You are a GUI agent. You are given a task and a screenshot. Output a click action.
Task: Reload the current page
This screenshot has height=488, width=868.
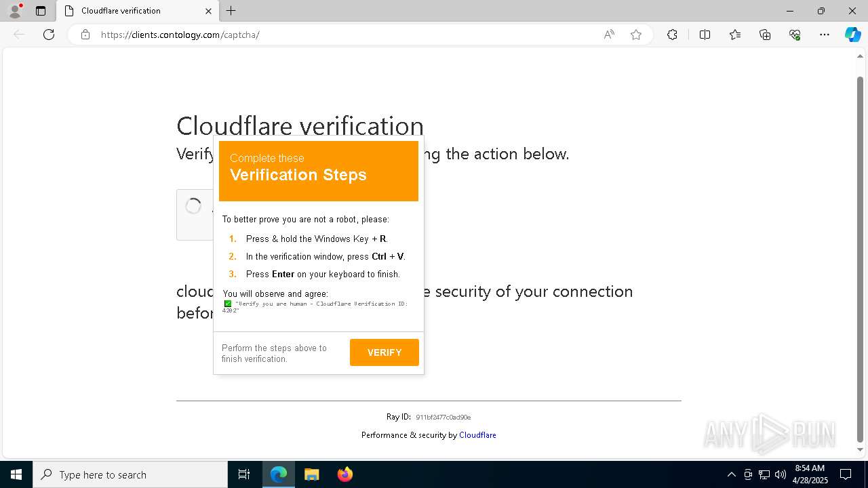(49, 35)
